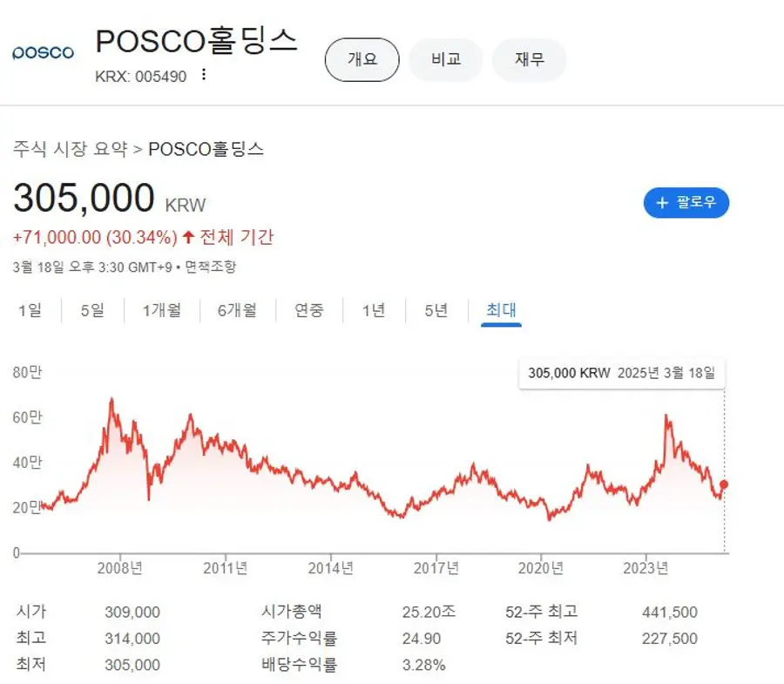784x684 pixels.
Task: Click the plus icon on follow button
Action: [x=662, y=202]
